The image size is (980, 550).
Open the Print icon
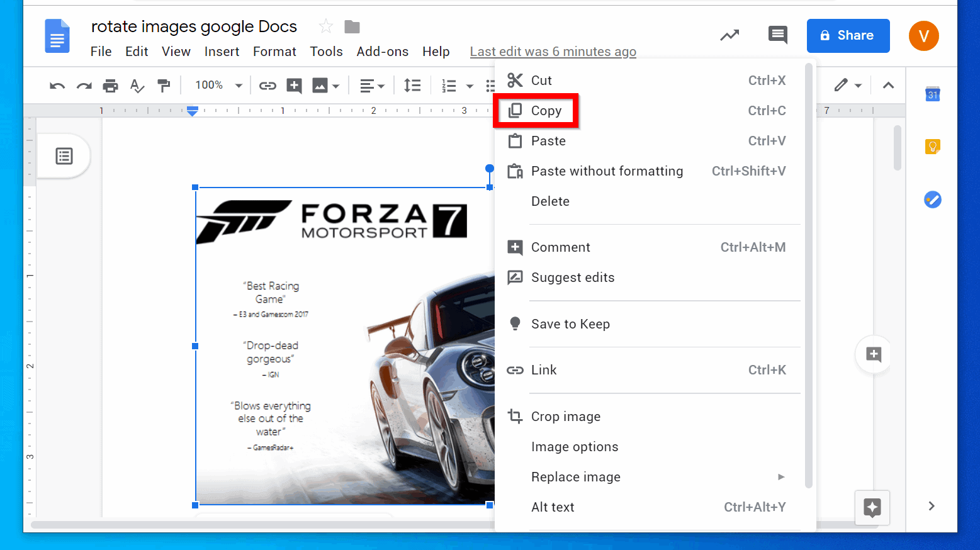[110, 85]
